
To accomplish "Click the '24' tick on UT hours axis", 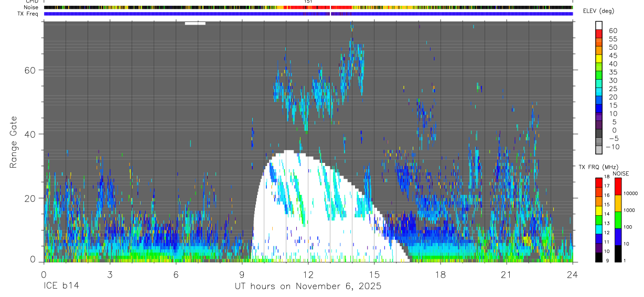I will 572,274.
